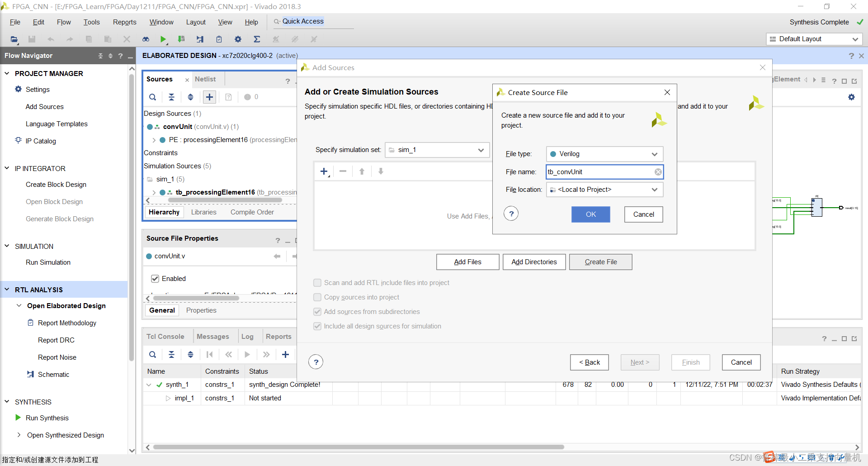The image size is (868, 466).
Task: Click Run Simulation in Flow Navigator
Action: (48, 262)
